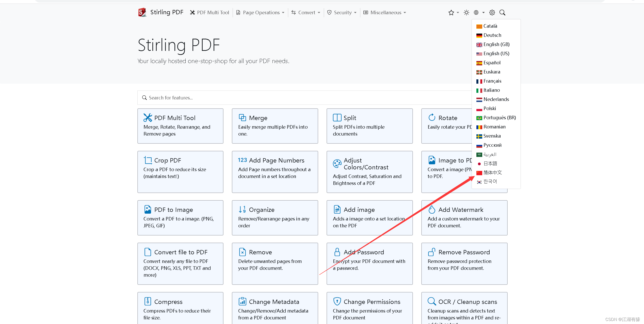The image size is (644, 324).
Task: Click the PDF to Image card icon
Action: pos(148,209)
